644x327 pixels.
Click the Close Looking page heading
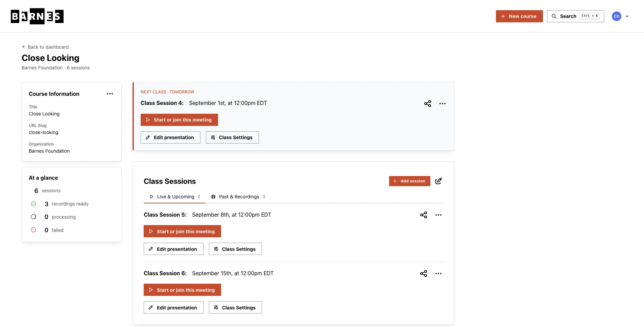(50, 58)
